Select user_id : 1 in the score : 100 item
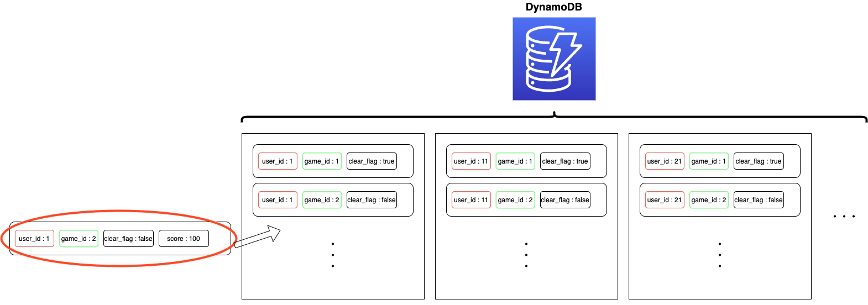The width and height of the screenshot is (868, 305). [34, 239]
